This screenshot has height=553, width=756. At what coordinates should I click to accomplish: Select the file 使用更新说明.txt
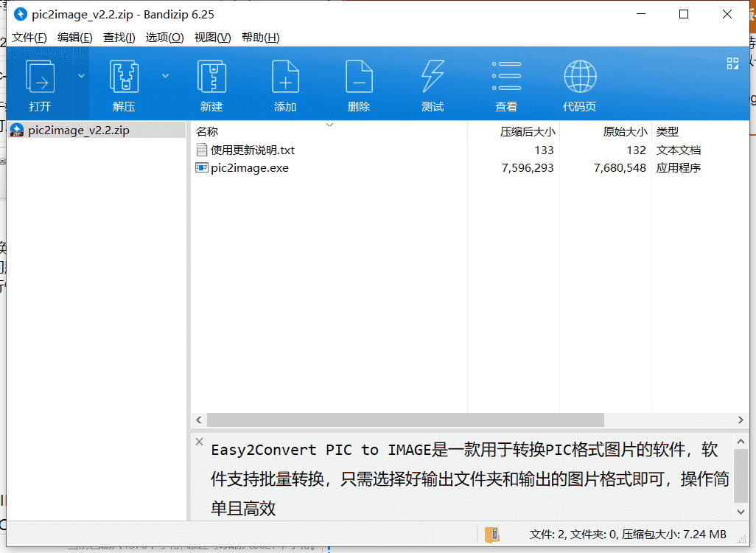point(253,150)
